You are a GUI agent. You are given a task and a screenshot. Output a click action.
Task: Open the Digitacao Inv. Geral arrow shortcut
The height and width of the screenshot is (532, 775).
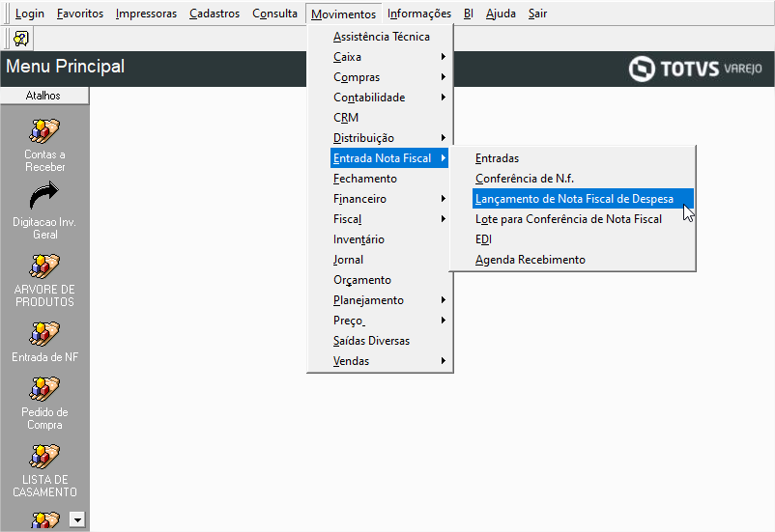(x=44, y=196)
